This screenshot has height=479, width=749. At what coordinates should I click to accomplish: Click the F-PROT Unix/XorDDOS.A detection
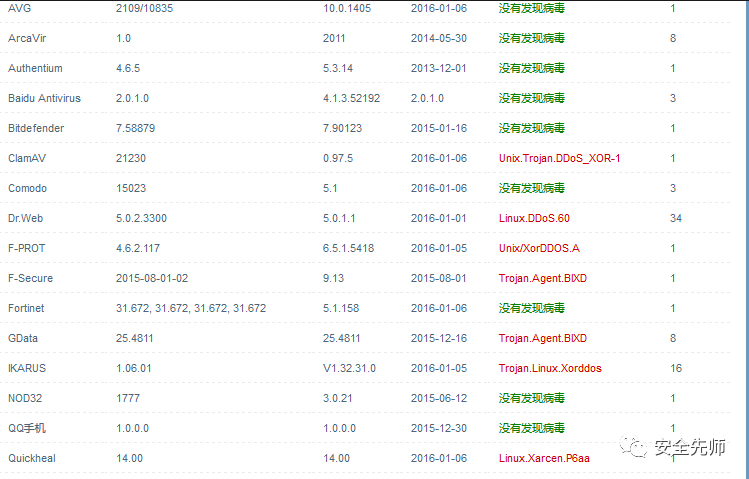[539, 248]
